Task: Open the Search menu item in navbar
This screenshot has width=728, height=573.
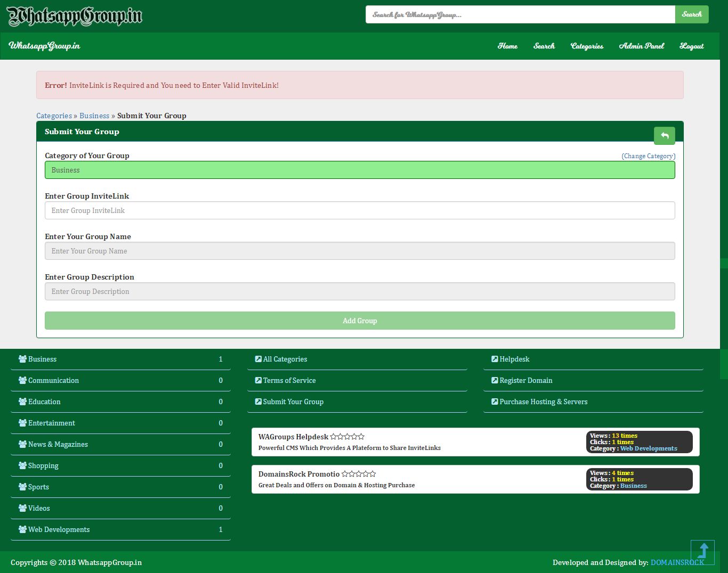Action: (544, 46)
